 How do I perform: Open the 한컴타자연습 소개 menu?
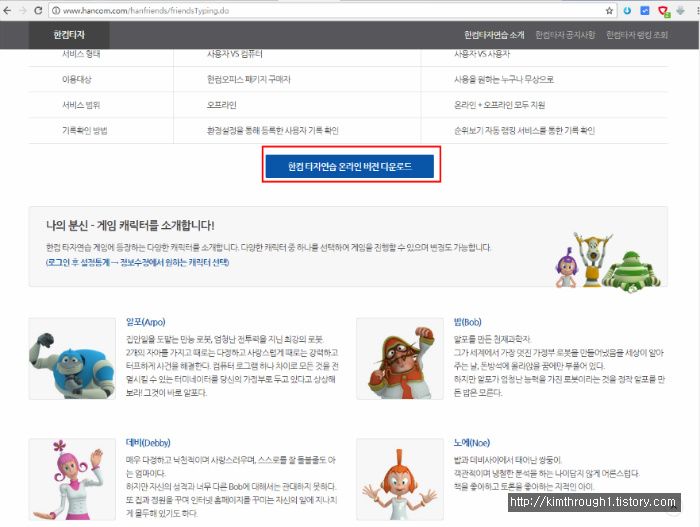pyautogui.click(x=494, y=35)
